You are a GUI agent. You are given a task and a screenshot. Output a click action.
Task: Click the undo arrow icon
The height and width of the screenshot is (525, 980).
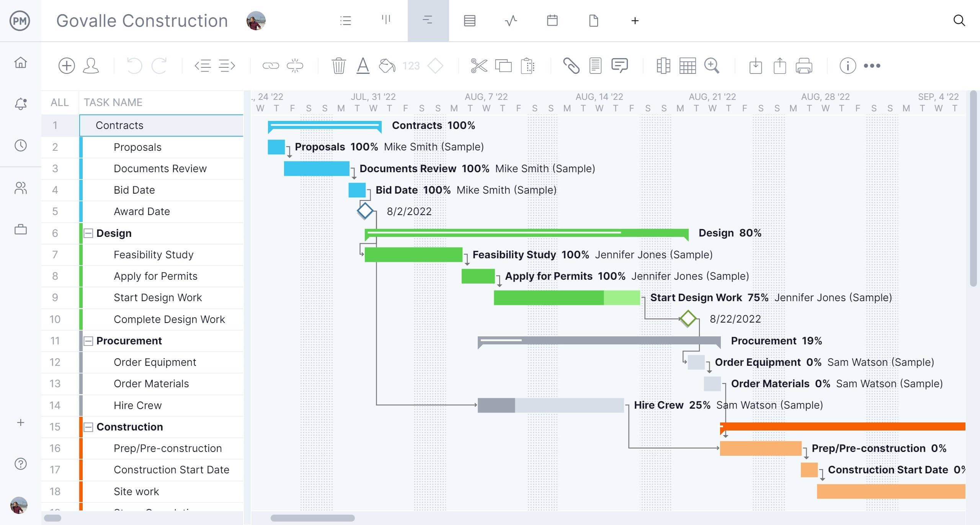(x=133, y=65)
